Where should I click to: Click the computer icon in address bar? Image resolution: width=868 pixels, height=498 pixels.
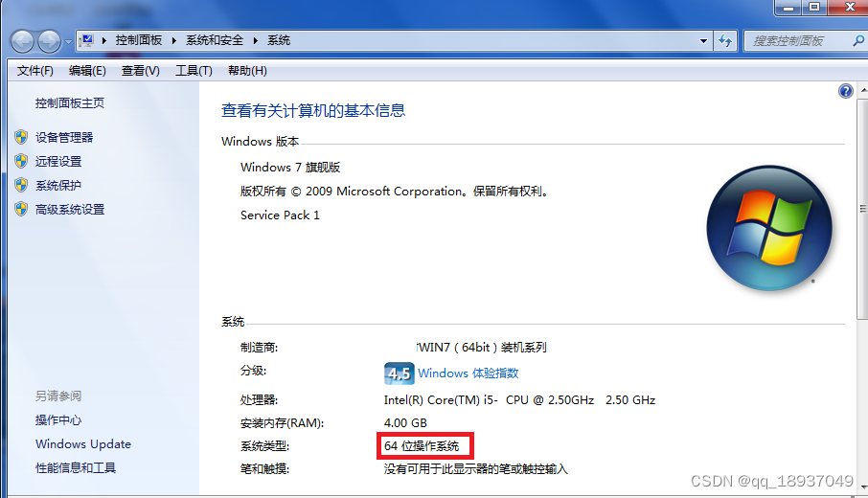(86, 40)
